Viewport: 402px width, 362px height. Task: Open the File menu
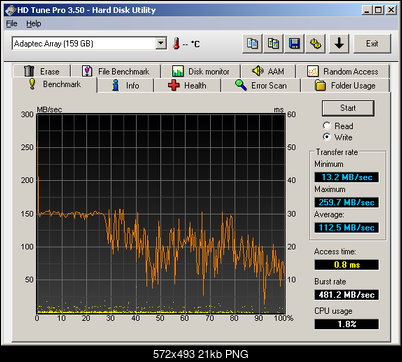12,24
